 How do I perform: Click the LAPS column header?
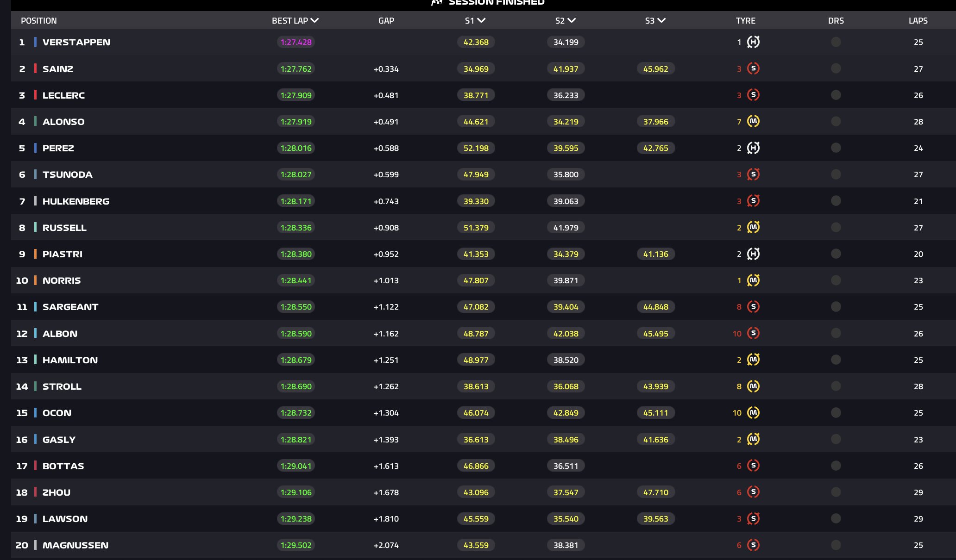tap(918, 20)
